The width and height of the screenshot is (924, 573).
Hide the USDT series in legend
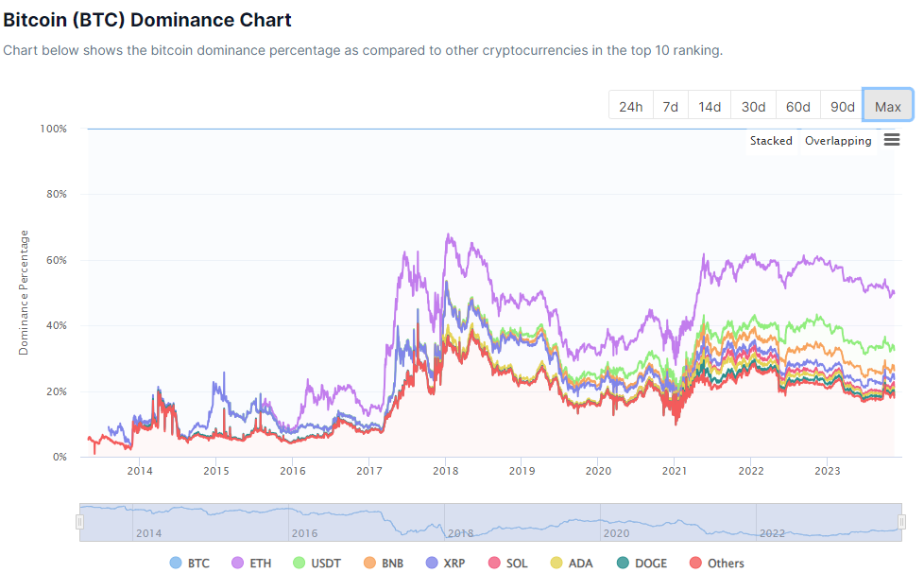[x=301, y=564]
